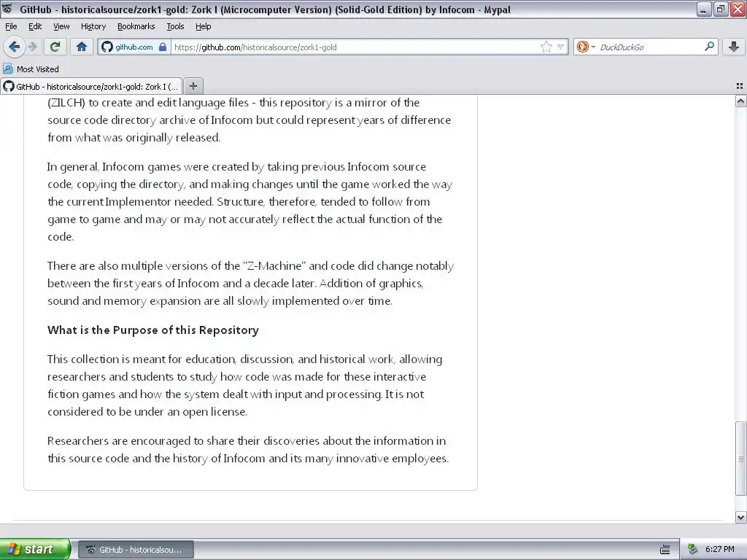Open the DuckDuckGo search engine selector
747x560 pixels.
(x=586, y=47)
